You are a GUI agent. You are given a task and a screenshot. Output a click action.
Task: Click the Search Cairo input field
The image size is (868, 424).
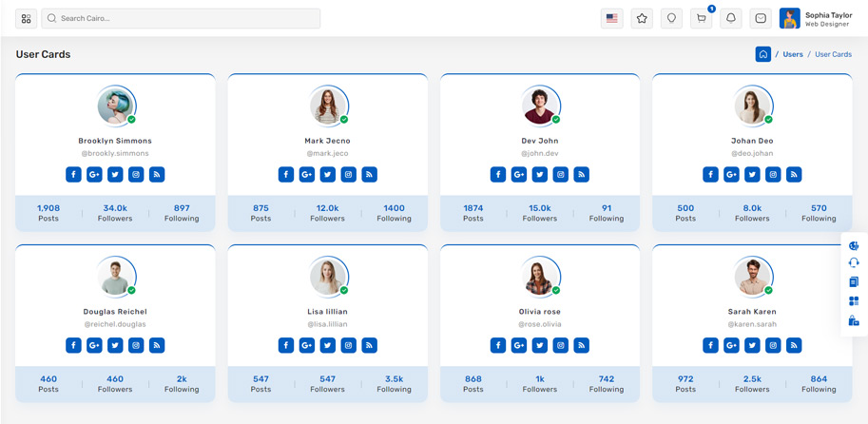point(181,18)
